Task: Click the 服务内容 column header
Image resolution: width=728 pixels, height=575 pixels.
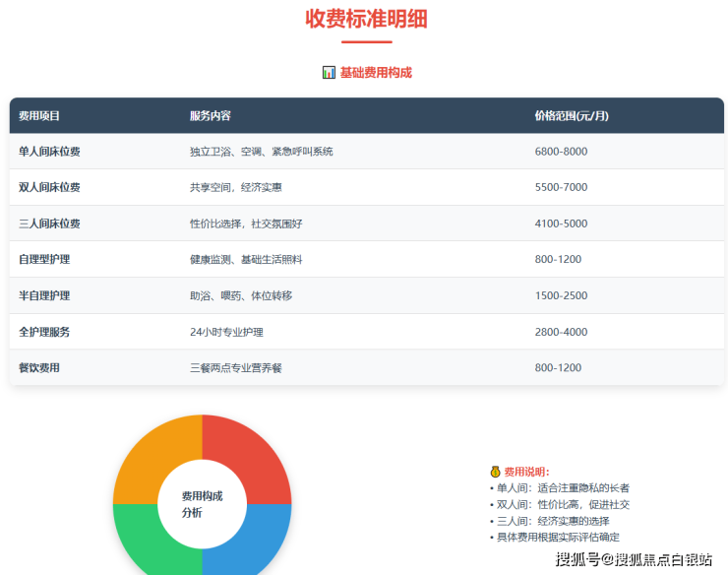Action: click(x=211, y=116)
